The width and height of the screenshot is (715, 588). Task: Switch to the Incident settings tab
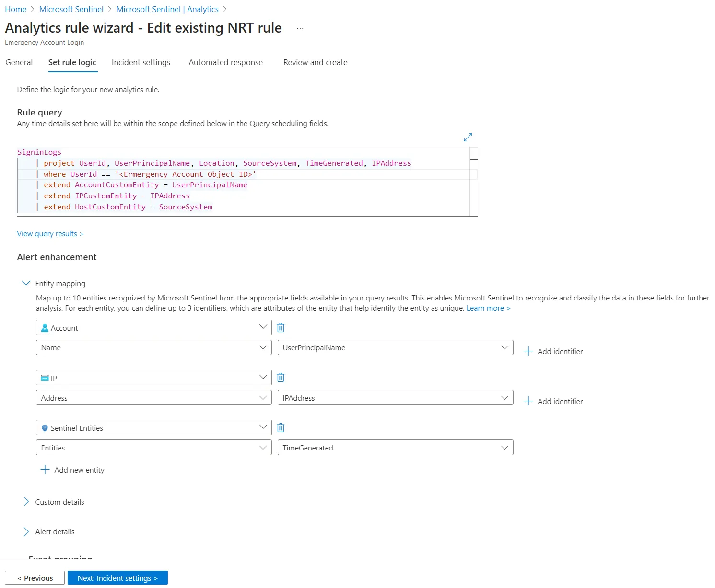coord(141,62)
